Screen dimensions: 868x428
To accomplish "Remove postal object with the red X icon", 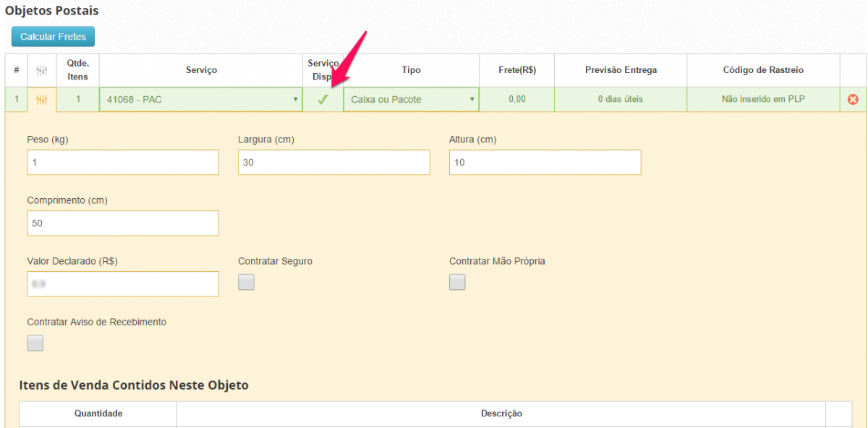I will 853,100.
